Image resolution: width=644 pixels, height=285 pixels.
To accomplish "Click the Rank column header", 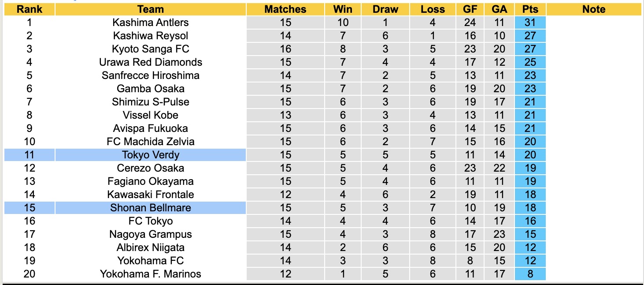I will pyautogui.click(x=30, y=9).
